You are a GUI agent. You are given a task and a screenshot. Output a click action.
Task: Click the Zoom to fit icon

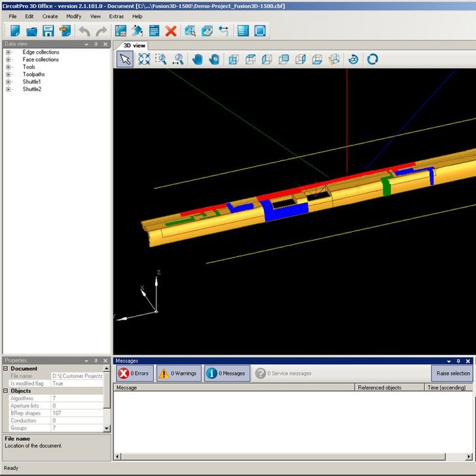(x=143, y=60)
